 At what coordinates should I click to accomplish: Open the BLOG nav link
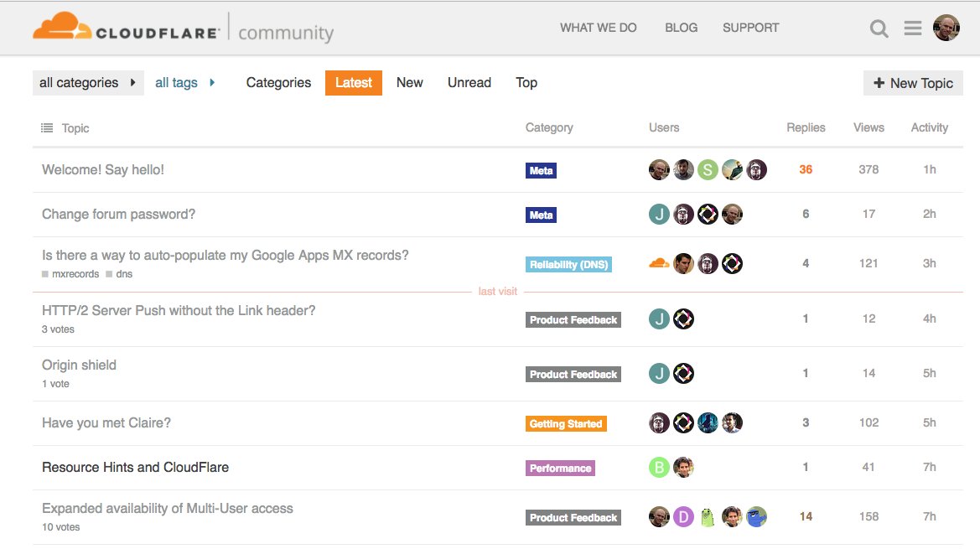681,28
